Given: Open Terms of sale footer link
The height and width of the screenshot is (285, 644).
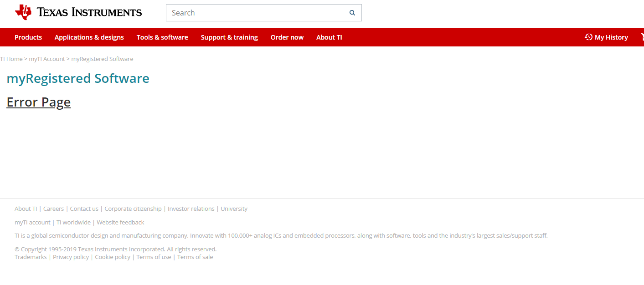Looking at the screenshot, I should 195,257.
